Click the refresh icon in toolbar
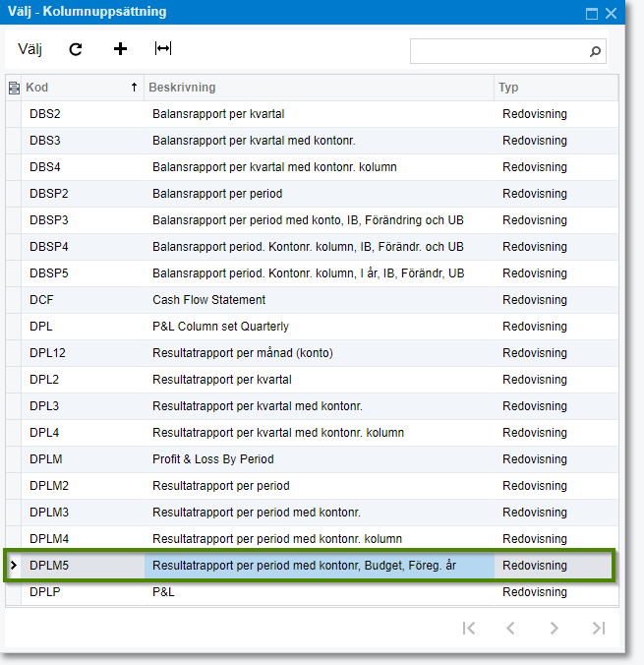Screen dimensions: 644x665 click(x=76, y=49)
